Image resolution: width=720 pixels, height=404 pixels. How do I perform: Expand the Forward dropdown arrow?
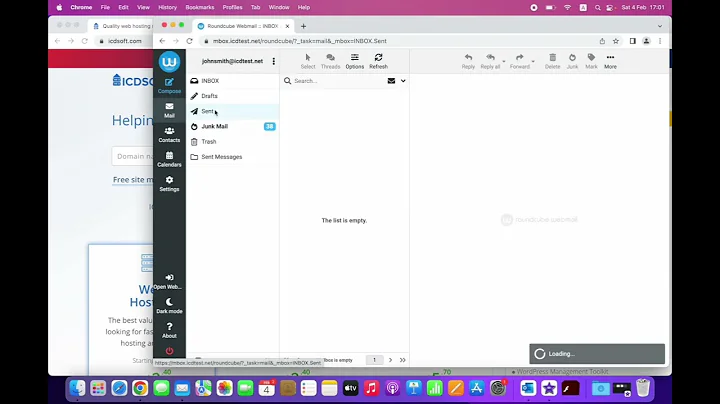pyautogui.click(x=533, y=61)
